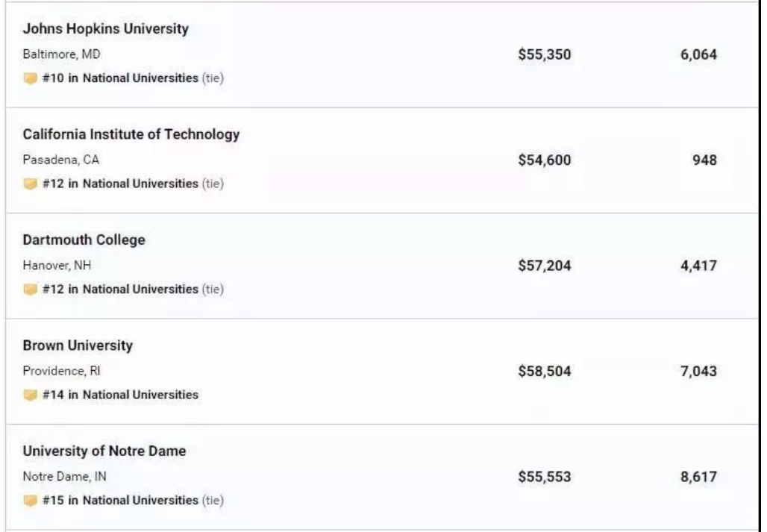Click the badge icon beside Caltech ranking

[30, 184]
